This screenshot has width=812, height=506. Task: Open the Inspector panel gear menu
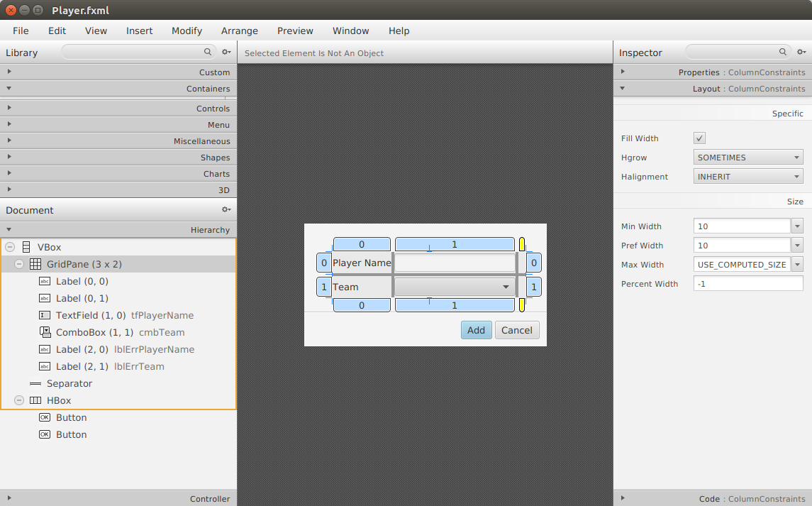[x=801, y=52]
